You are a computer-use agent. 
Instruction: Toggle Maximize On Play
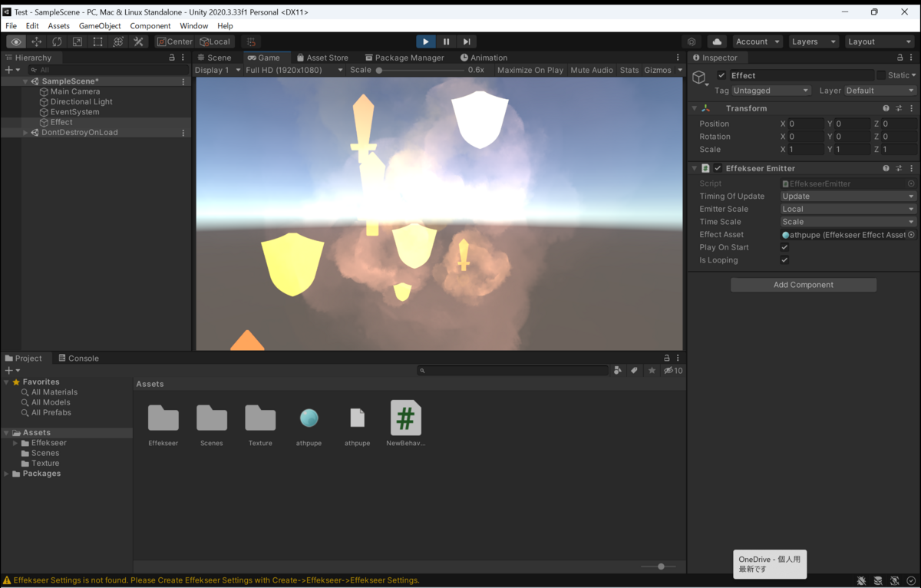coord(530,70)
